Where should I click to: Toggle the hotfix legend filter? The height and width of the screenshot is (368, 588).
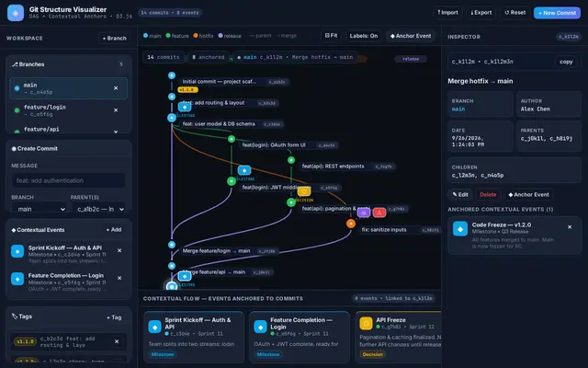(x=203, y=36)
